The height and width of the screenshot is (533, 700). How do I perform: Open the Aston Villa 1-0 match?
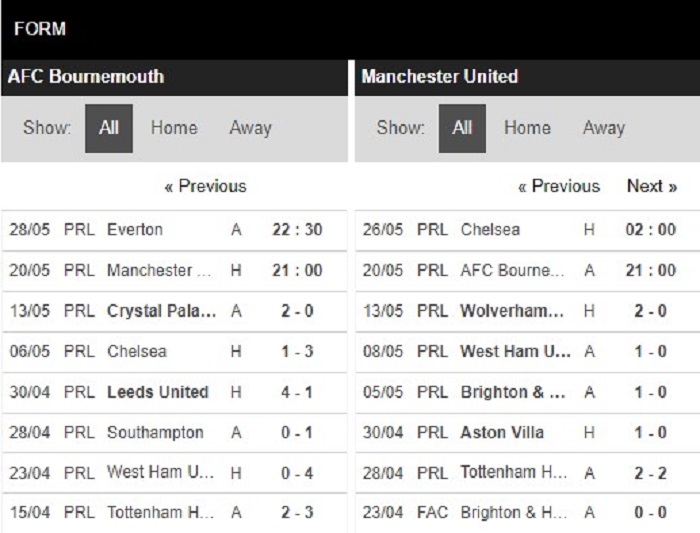528,433
